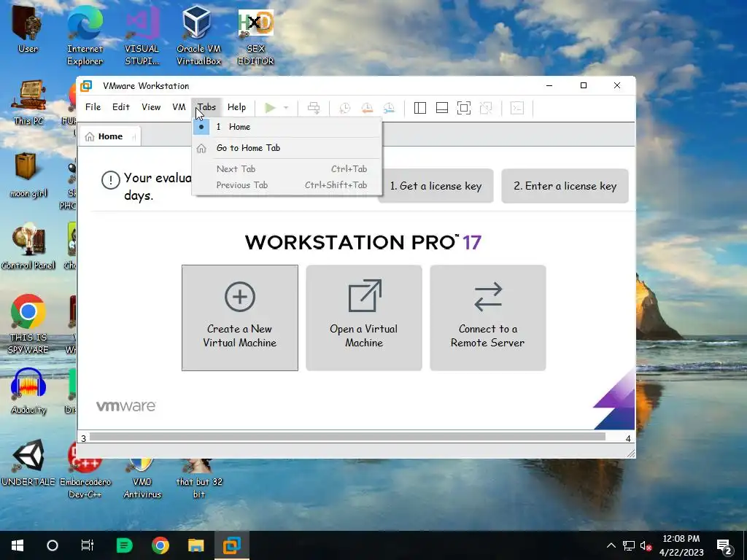Click Open a Virtual Machine tile
747x560 pixels.
point(364,318)
